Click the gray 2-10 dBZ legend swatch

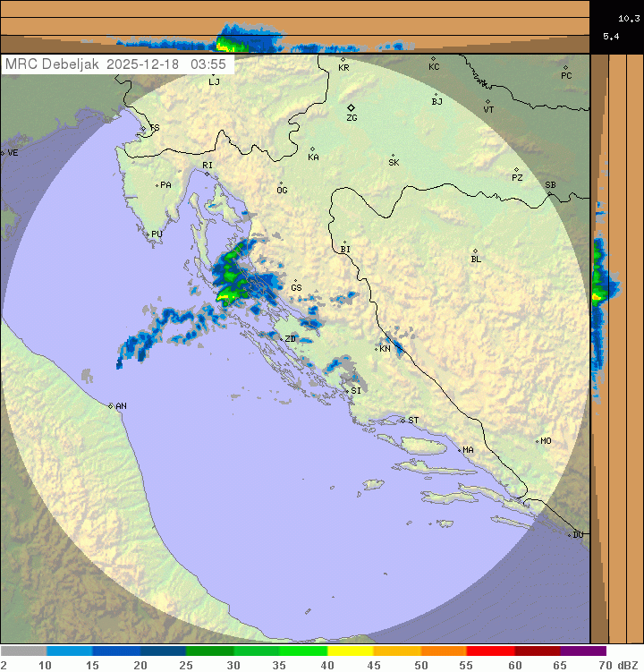point(23,651)
